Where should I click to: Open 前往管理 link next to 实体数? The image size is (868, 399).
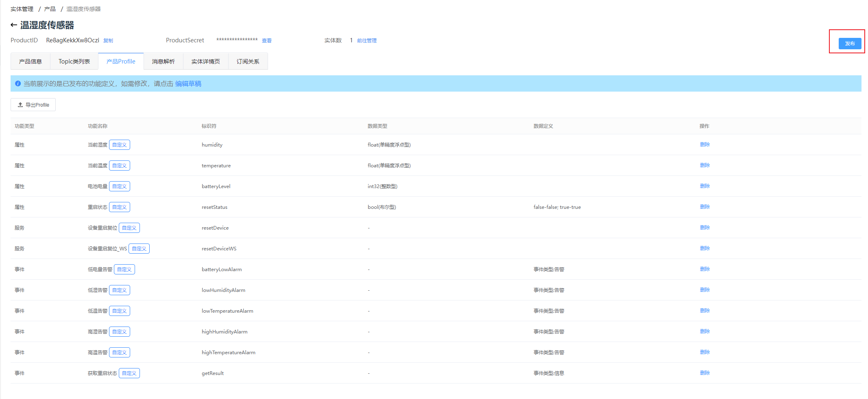pyautogui.click(x=367, y=41)
